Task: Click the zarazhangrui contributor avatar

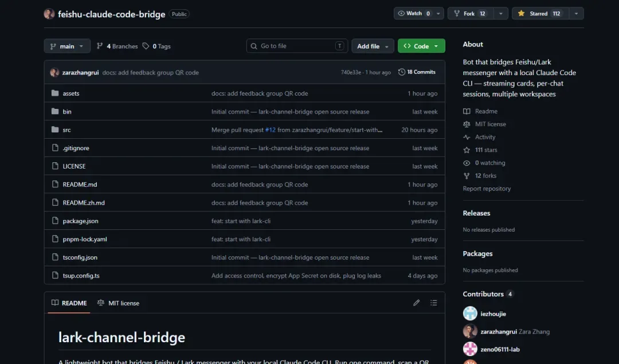Action: 470,331
